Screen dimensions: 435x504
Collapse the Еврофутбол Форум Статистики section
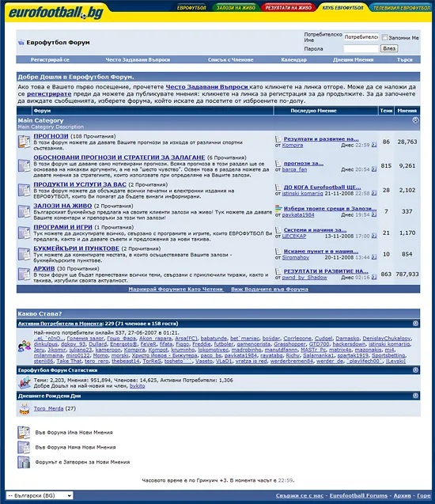pyautogui.click(x=415, y=370)
